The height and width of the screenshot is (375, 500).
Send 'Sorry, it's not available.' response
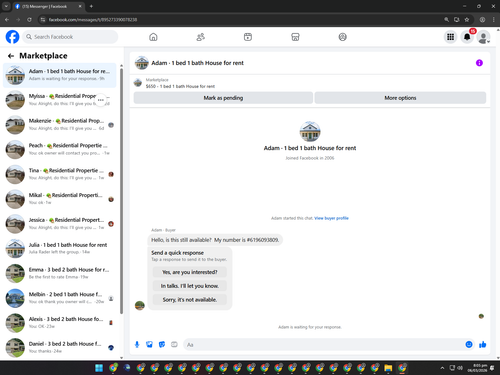tap(190, 299)
